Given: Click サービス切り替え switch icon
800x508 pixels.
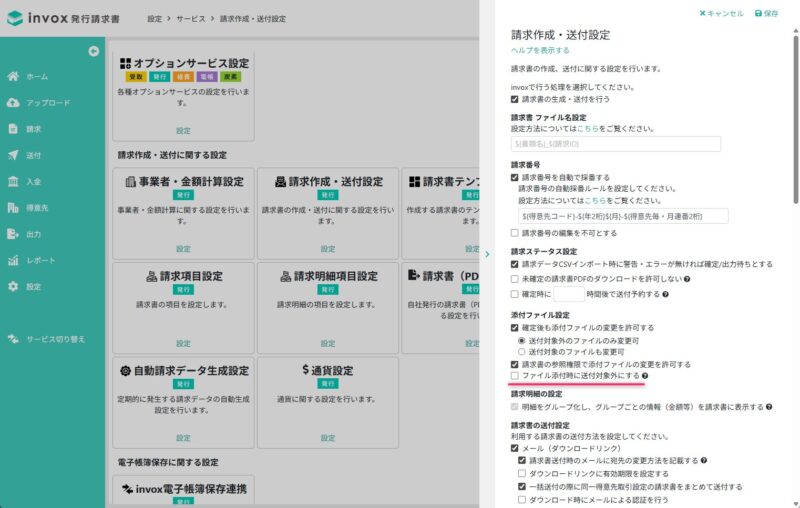Looking at the screenshot, I should tap(13, 339).
